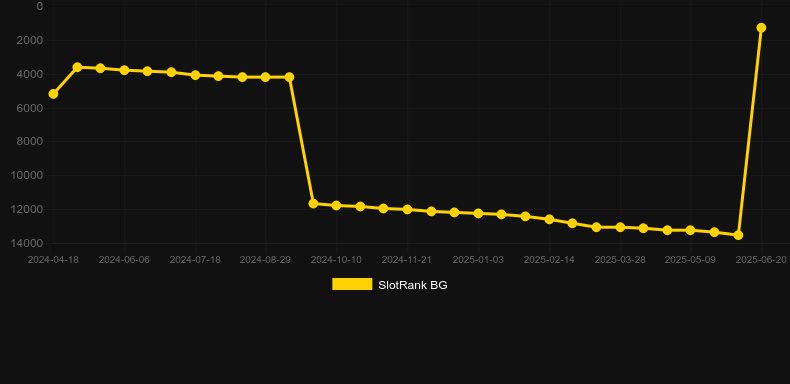Screen dimensions: 790x384
Task: Click the 2025-03-28 x-axis date label
Action: [620, 260]
